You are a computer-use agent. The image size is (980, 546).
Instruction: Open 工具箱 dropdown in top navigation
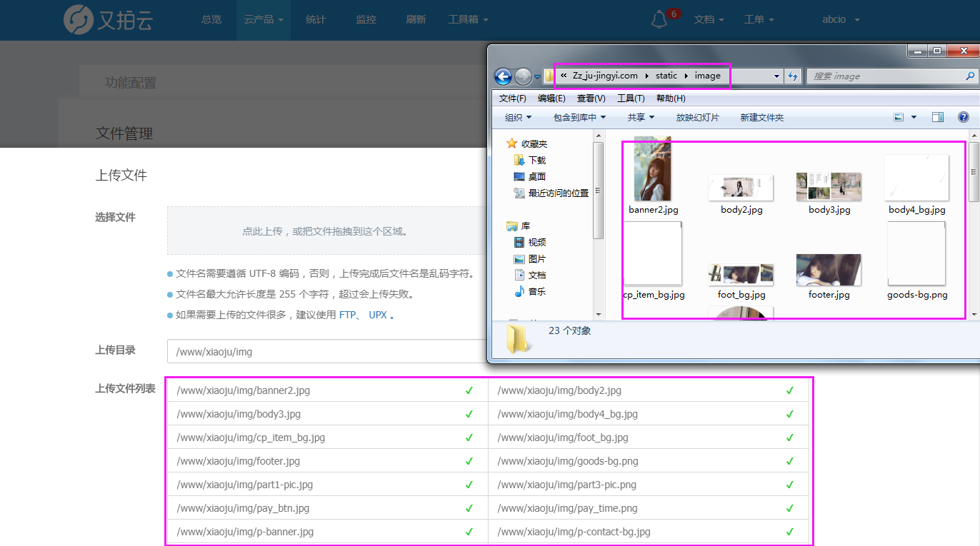click(468, 20)
